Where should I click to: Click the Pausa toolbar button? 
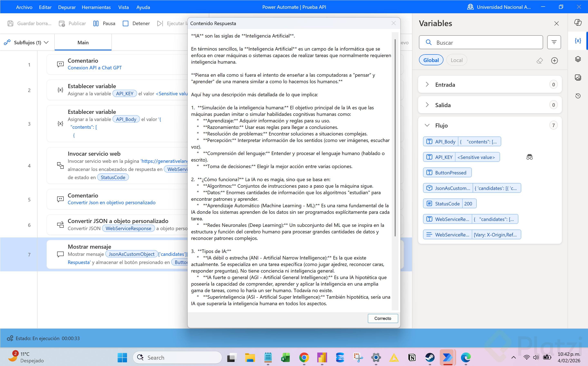(104, 23)
